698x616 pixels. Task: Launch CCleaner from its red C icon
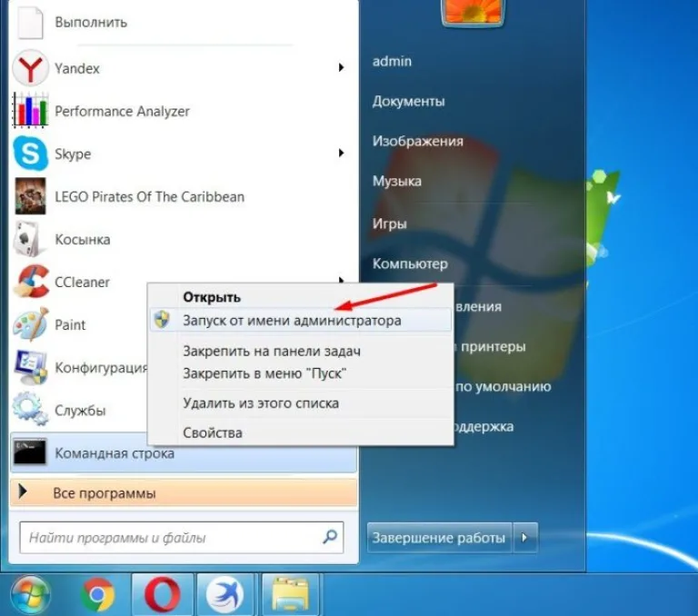[x=31, y=282]
